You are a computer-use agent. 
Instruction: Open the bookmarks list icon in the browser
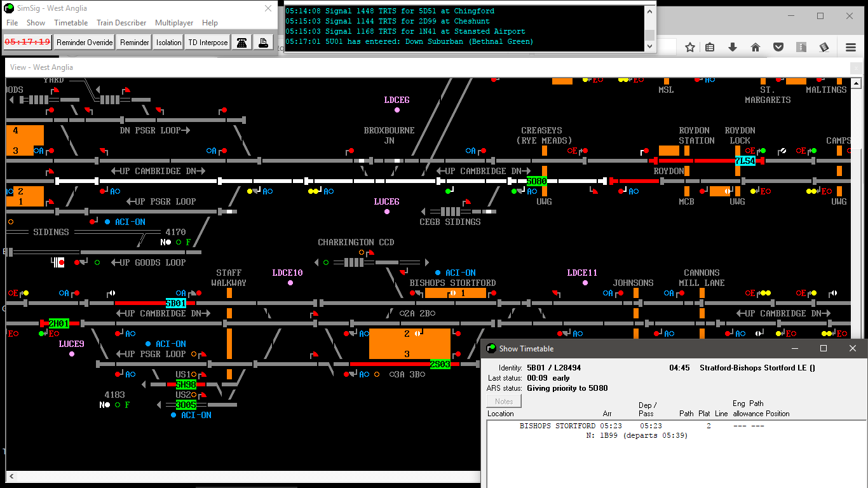point(710,47)
